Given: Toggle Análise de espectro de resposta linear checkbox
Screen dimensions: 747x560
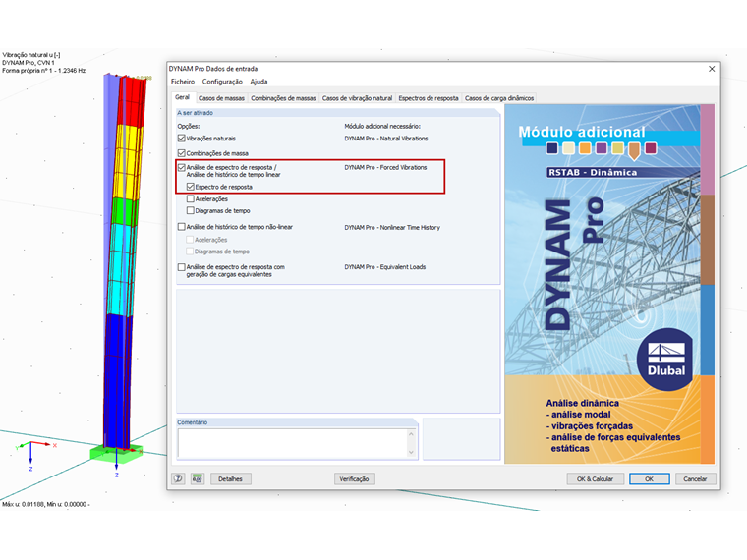Looking at the screenshot, I should 182,168.
